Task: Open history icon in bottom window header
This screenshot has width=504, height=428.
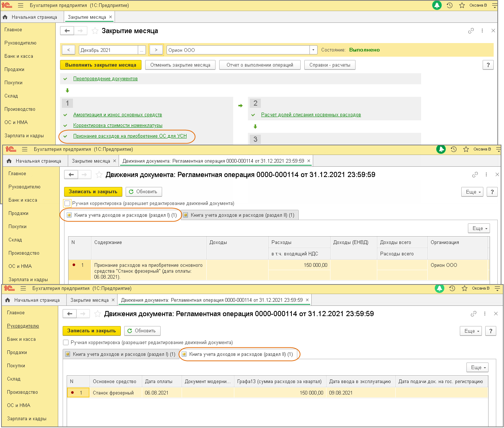Action: [452, 289]
